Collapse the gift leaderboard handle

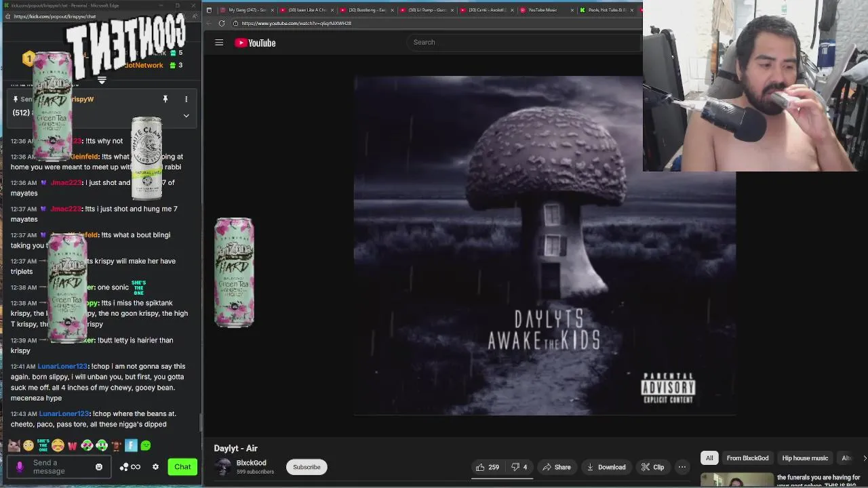coord(102,80)
